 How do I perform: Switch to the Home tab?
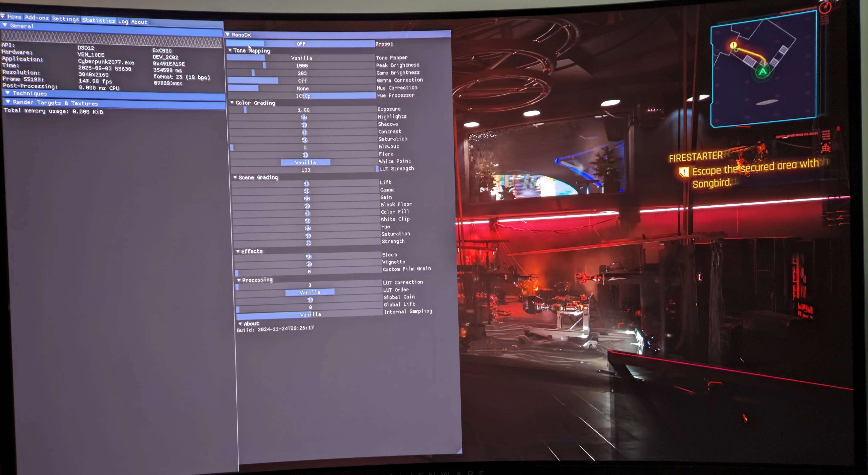pos(14,17)
